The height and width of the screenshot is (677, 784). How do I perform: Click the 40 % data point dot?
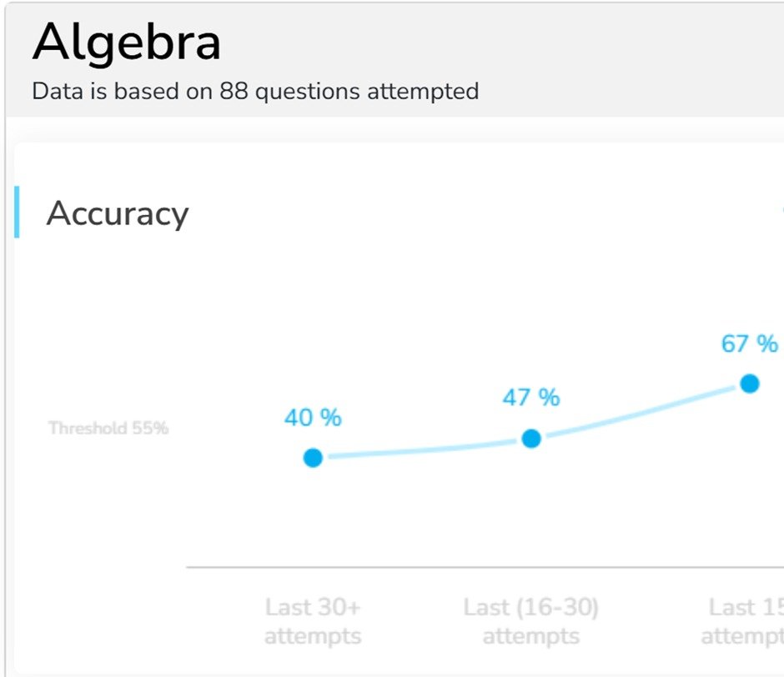coord(313,458)
